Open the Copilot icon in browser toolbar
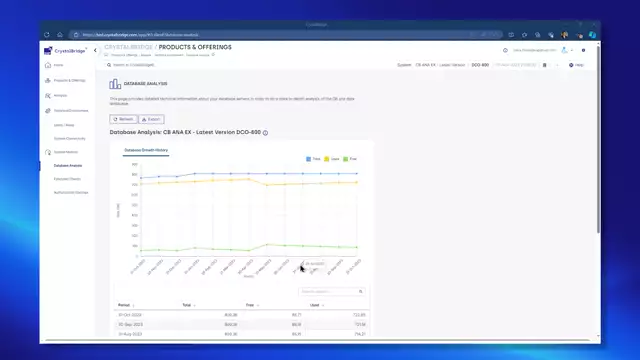The image size is (640, 360). tap(593, 35)
